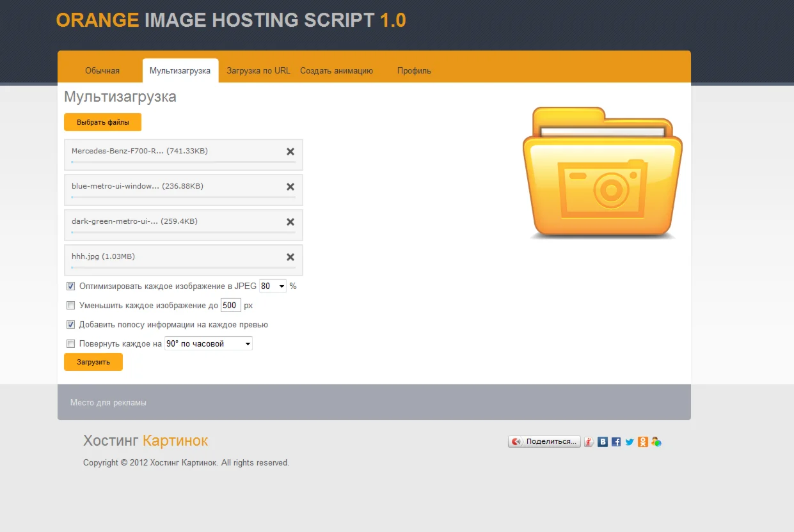Click the Хостинг Картинок footer logo

[x=145, y=441]
